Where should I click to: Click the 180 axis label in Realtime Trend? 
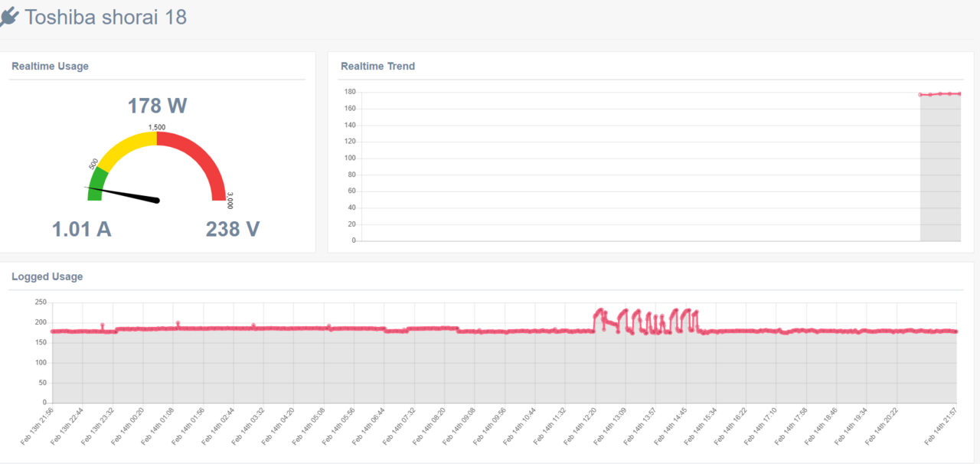coord(350,92)
